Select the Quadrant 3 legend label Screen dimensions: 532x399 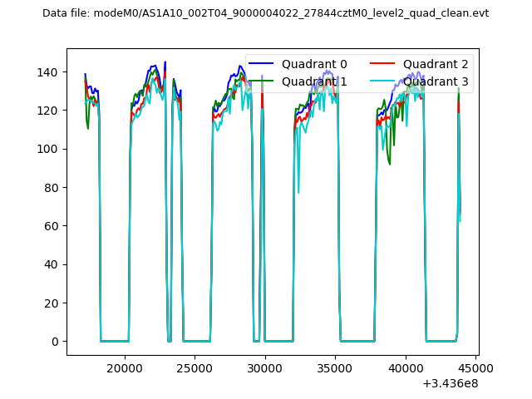436,81
